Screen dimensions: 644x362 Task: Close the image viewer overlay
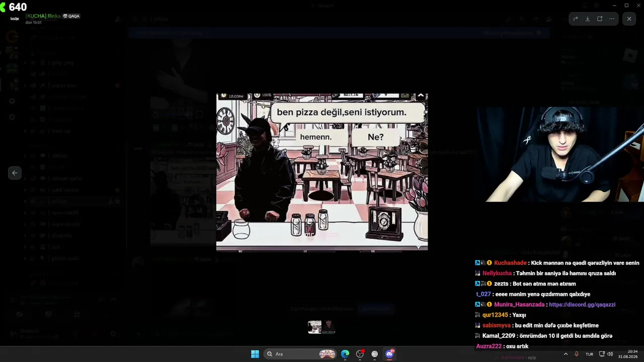[629, 19]
